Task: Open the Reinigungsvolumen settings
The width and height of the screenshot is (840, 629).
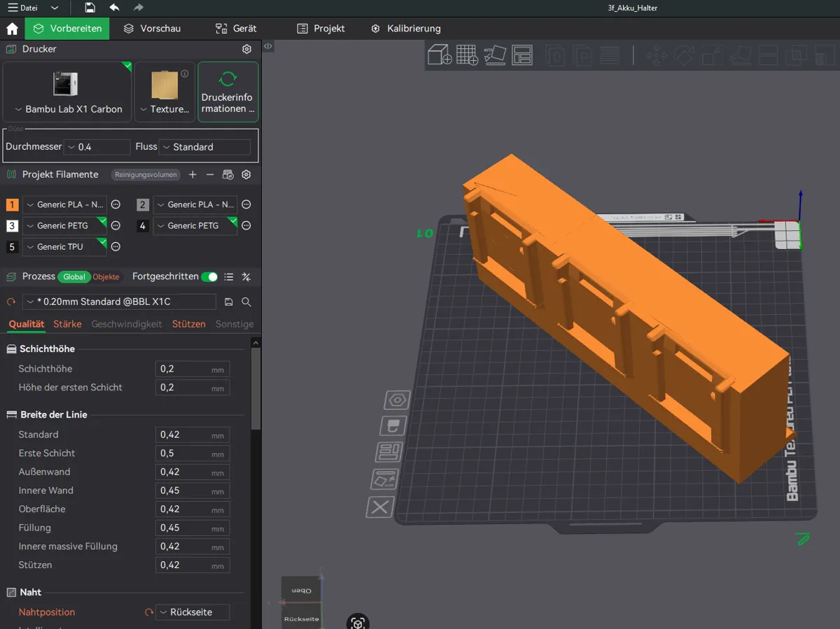Action: pyautogui.click(x=146, y=174)
